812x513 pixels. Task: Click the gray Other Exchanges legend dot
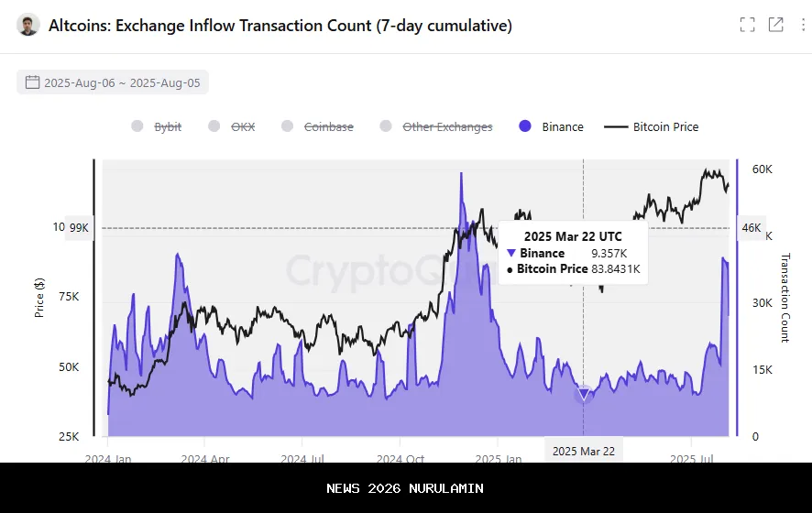pos(386,127)
